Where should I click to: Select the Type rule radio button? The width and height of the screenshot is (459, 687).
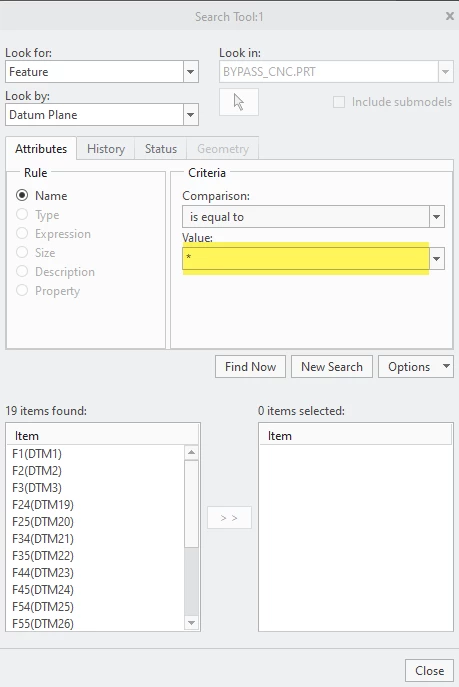22,214
